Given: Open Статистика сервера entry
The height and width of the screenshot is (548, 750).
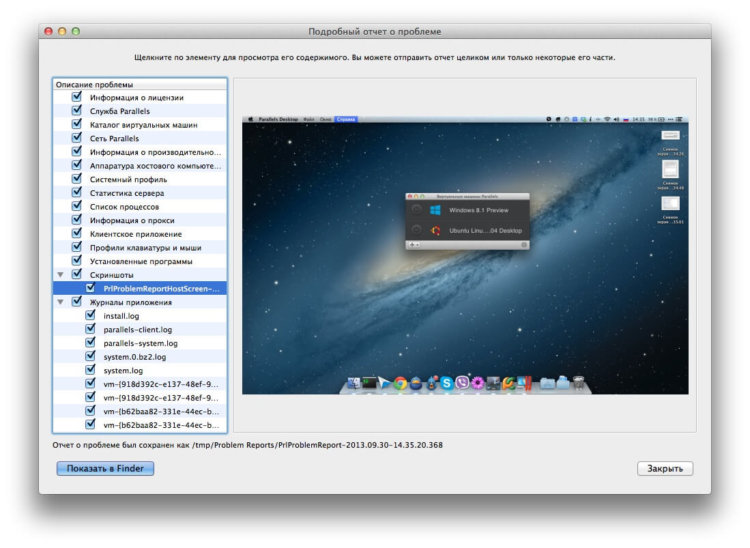Looking at the screenshot, I should click(140, 193).
